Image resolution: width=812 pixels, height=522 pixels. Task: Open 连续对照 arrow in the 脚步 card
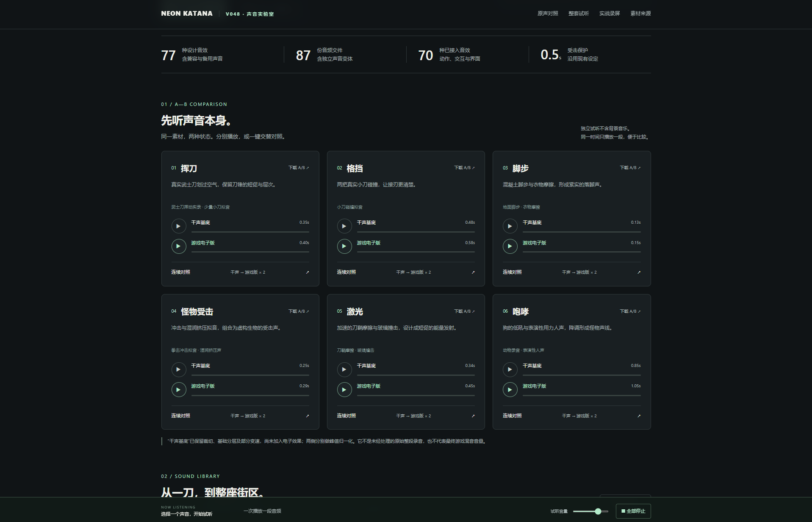[x=639, y=272]
